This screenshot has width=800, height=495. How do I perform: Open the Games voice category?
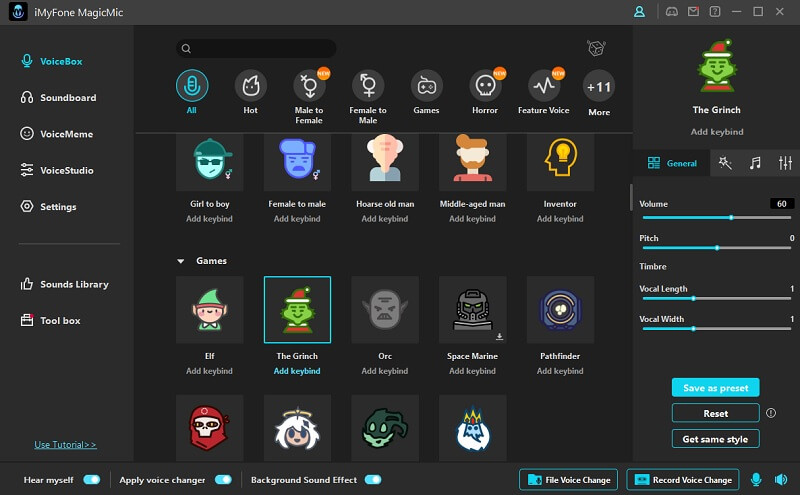[427, 85]
